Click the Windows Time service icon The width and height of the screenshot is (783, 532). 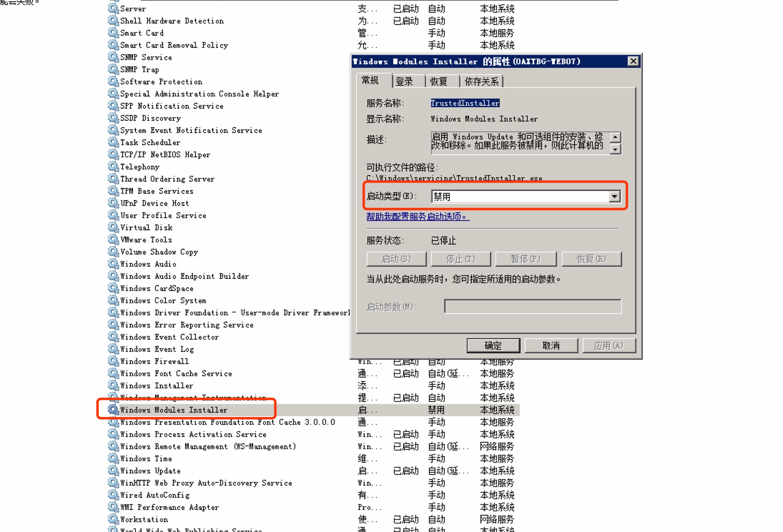pos(113,458)
